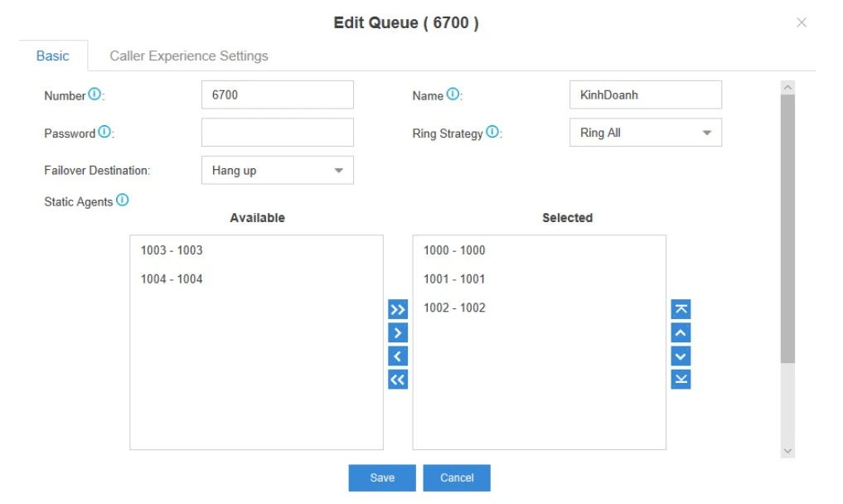The height and width of the screenshot is (504, 843).
Task: Select agent 1001 - 1001 in Selected list
Action: [454, 279]
